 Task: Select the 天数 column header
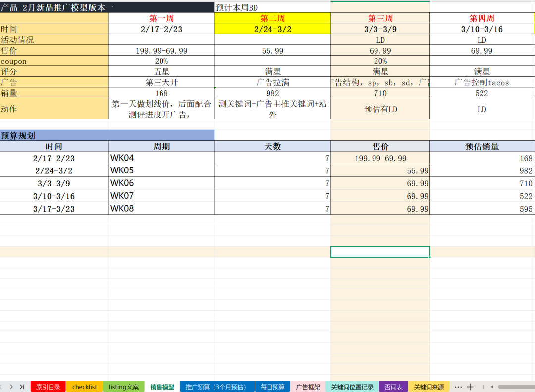(x=272, y=146)
